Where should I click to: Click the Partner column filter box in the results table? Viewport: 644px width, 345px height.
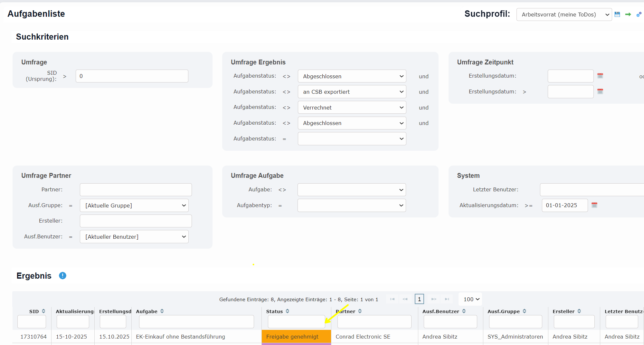click(374, 321)
